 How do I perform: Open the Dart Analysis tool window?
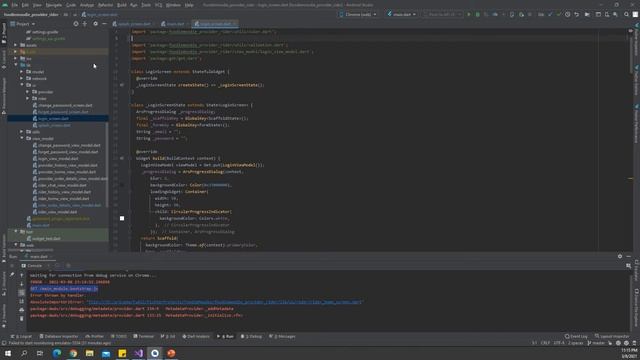tap(196, 336)
